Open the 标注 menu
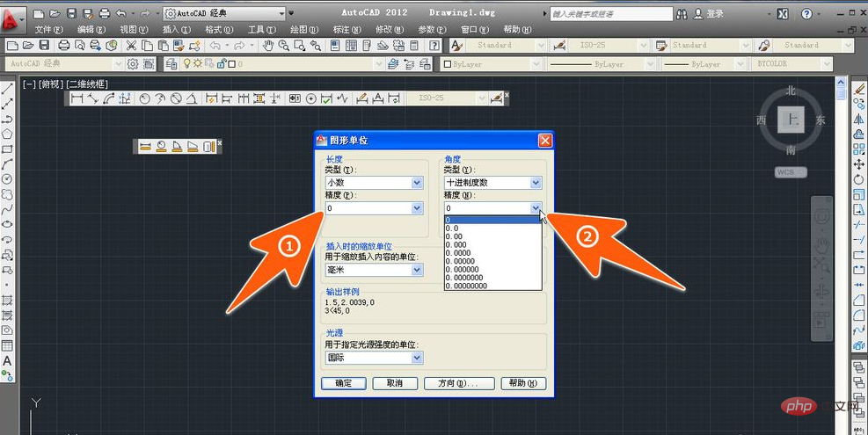Screen dimensions: 868x435 [346, 29]
